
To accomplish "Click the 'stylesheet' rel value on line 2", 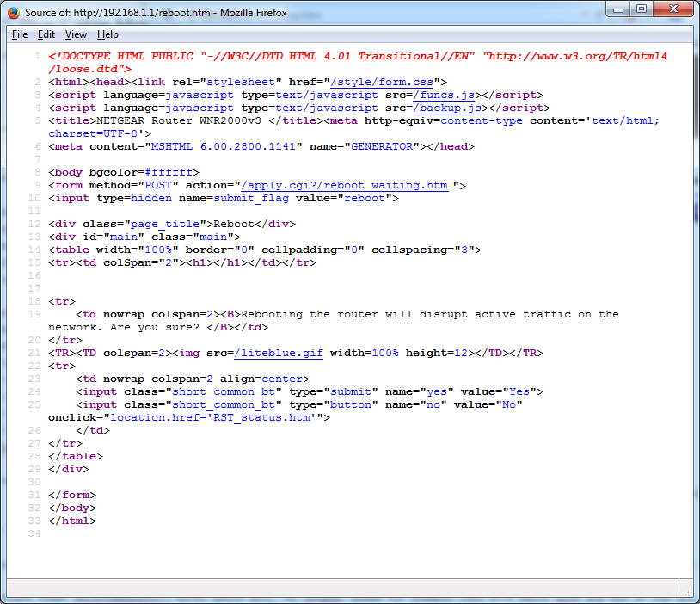I will [x=241, y=83].
